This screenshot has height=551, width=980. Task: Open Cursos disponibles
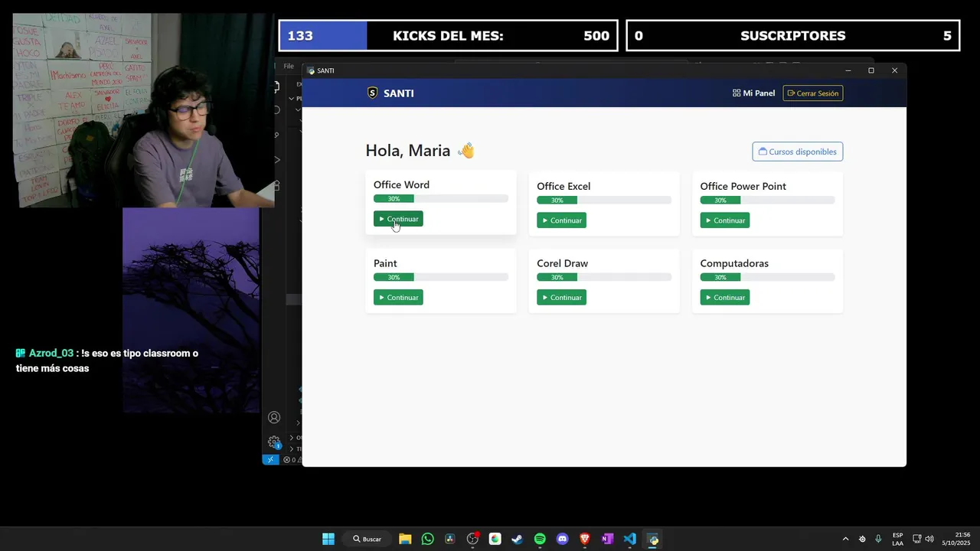pyautogui.click(x=797, y=152)
